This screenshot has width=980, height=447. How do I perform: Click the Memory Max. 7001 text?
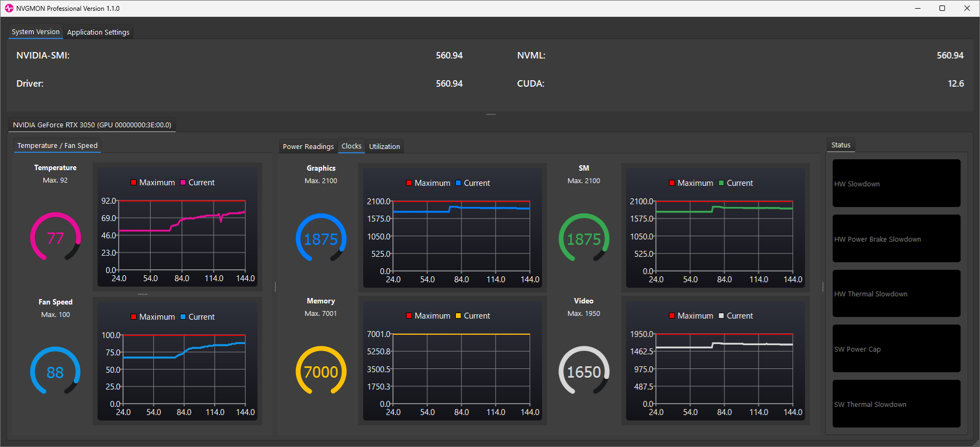321,314
